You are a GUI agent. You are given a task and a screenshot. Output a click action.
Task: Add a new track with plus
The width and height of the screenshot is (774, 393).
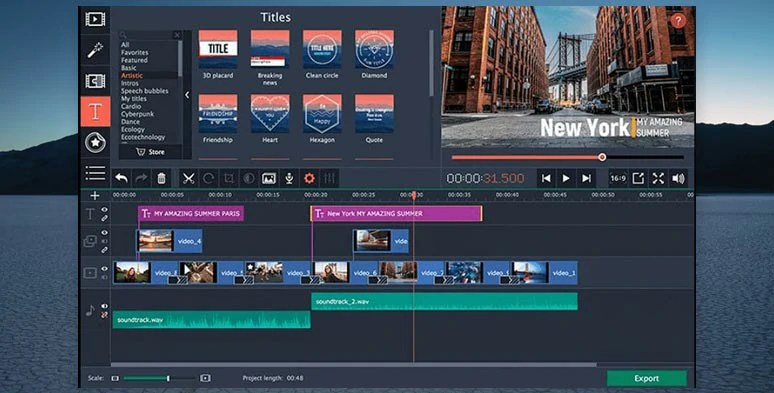pyautogui.click(x=95, y=196)
